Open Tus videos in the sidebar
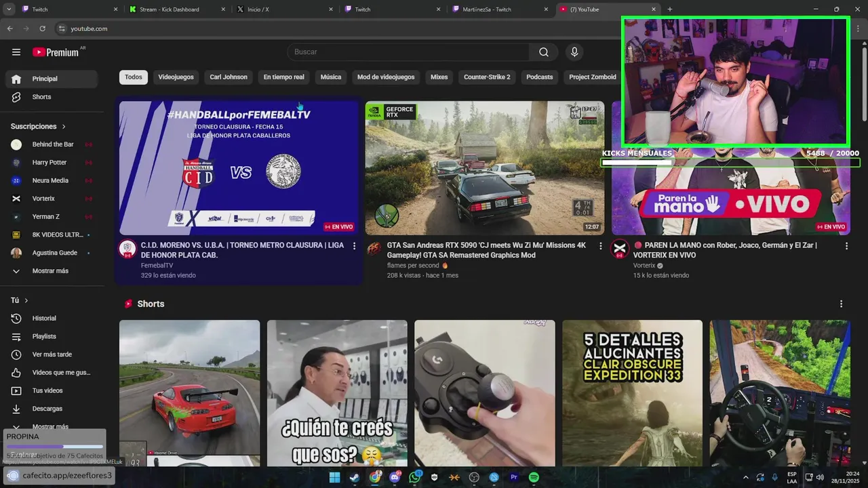The height and width of the screenshot is (488, 868). click(x=52, y=390)
